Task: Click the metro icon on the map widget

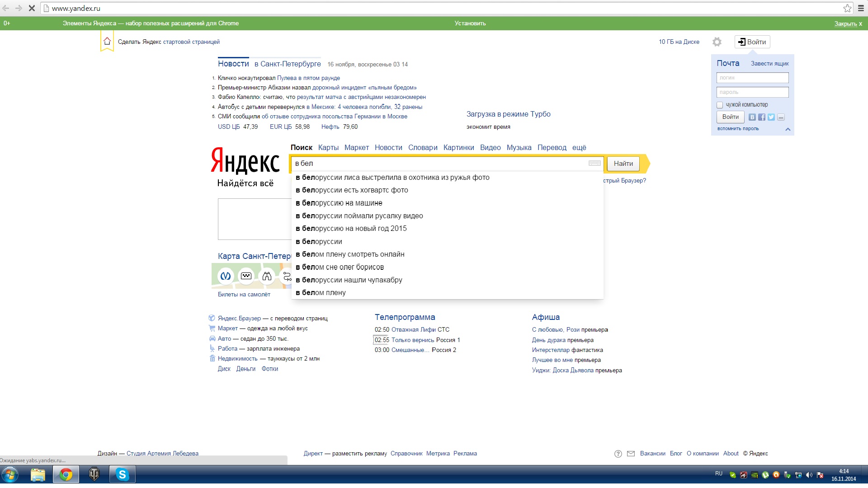Action: point(226,276)
